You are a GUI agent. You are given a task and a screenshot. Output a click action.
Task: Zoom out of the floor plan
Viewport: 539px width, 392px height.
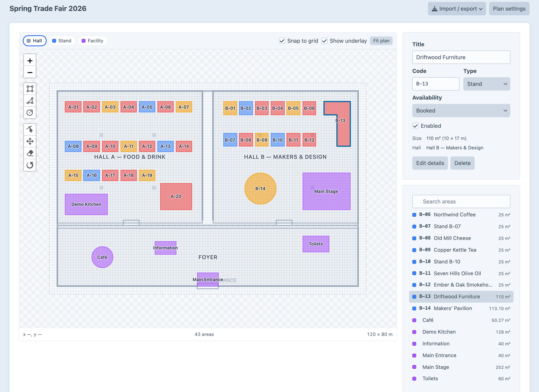(30, 72)
